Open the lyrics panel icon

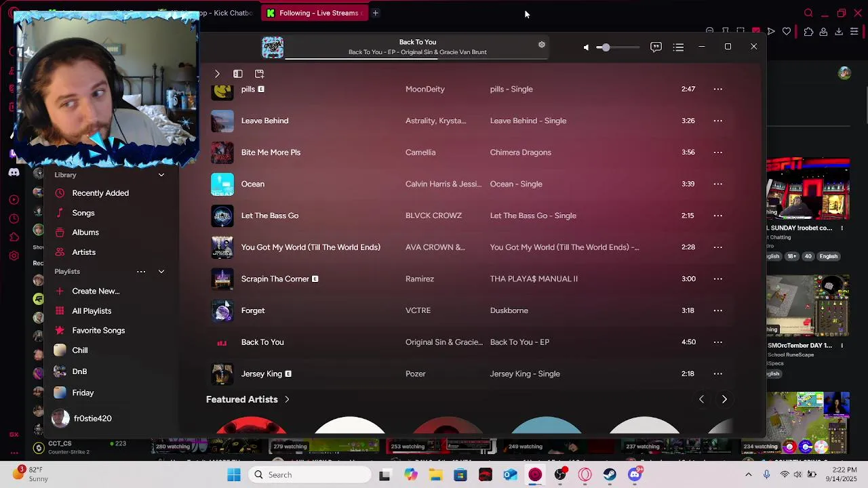coord(656,47)
